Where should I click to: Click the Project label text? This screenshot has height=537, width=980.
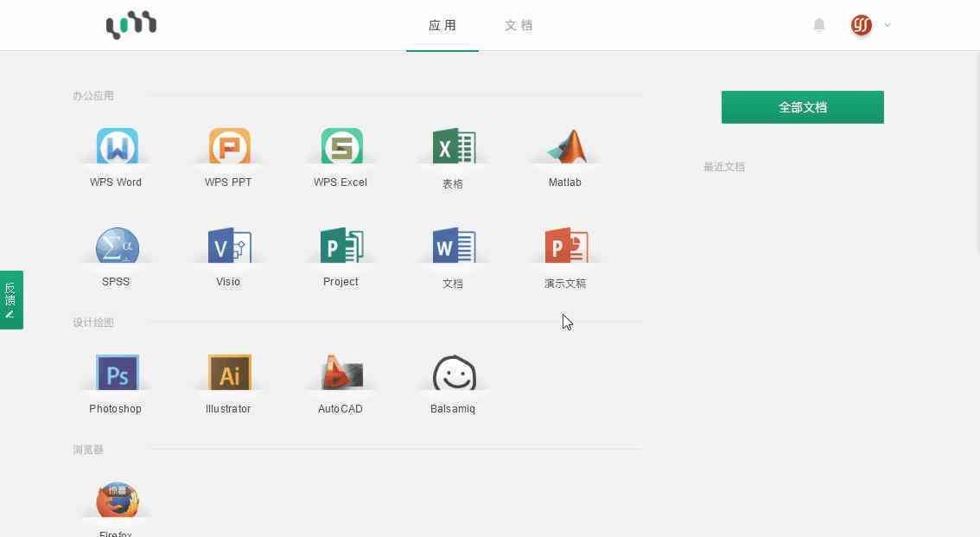[x=340, y=281]
